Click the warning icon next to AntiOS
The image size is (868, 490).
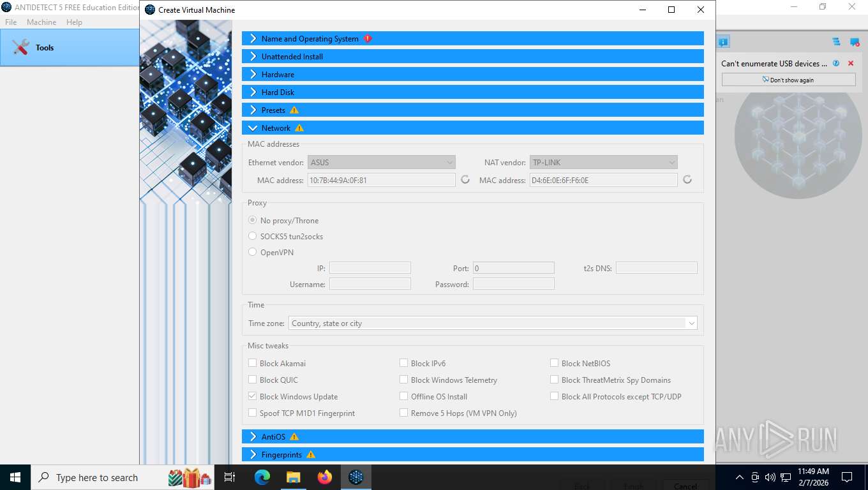point(294,436)
